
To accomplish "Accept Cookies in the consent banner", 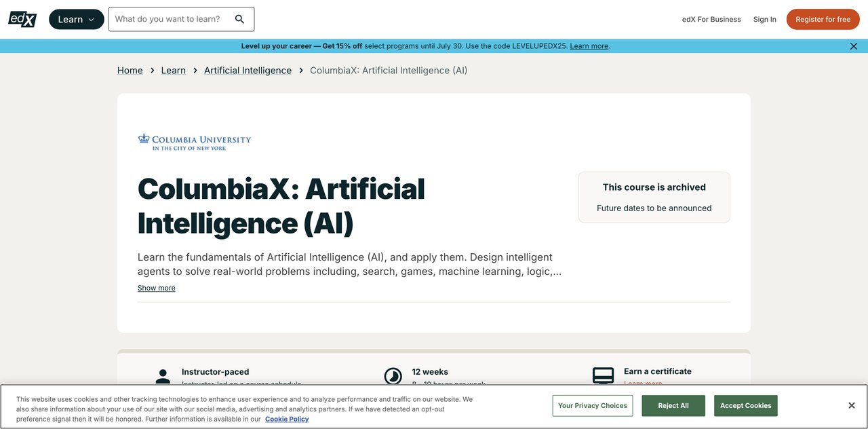I will click(x=745, y=406).
